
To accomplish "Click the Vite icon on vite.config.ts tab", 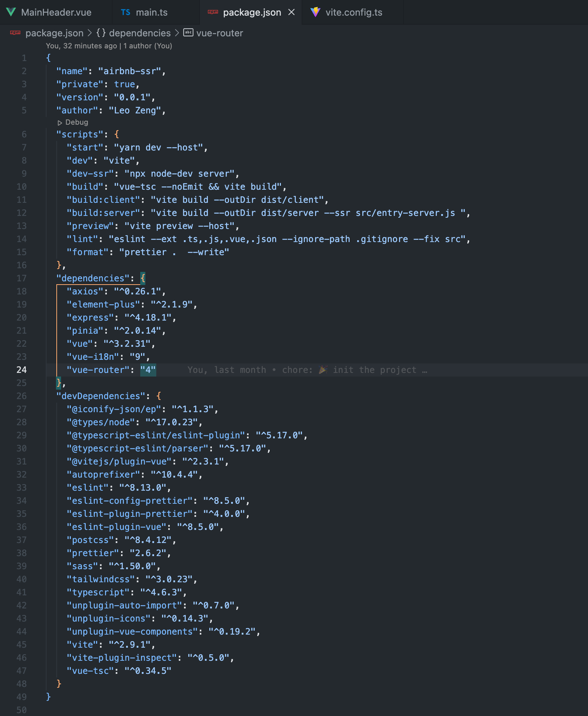I will 316,12.
